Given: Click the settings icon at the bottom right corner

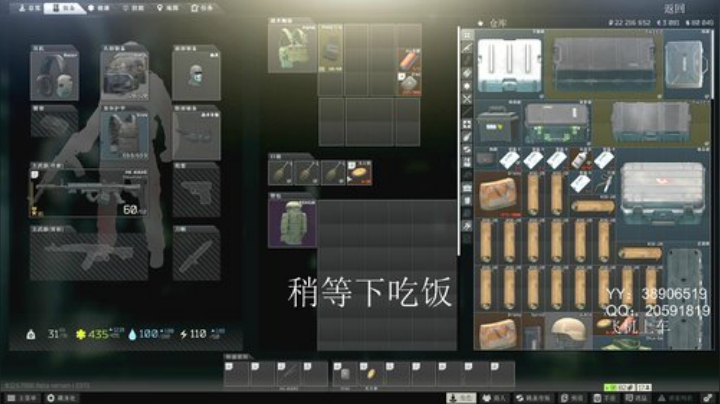Looking at the screenshot, I should point(709,398).
